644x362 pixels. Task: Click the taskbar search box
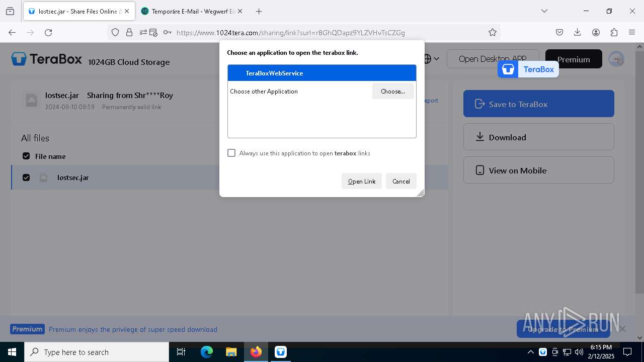point(97,352)
